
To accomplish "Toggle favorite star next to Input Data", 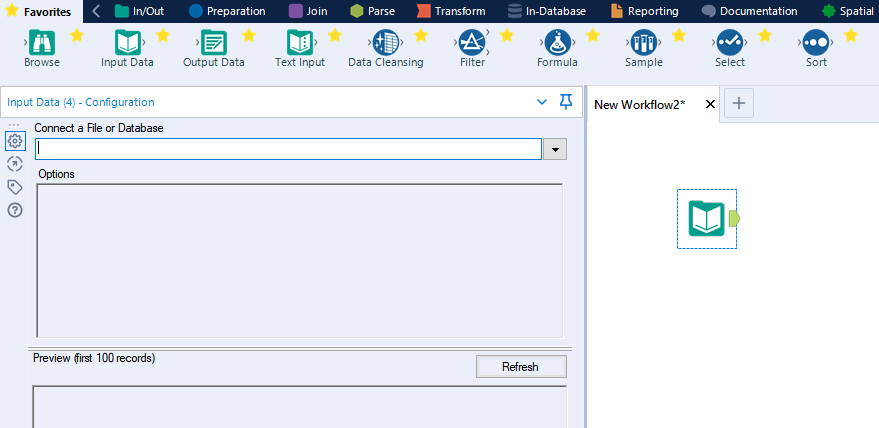I will point(163,35).
